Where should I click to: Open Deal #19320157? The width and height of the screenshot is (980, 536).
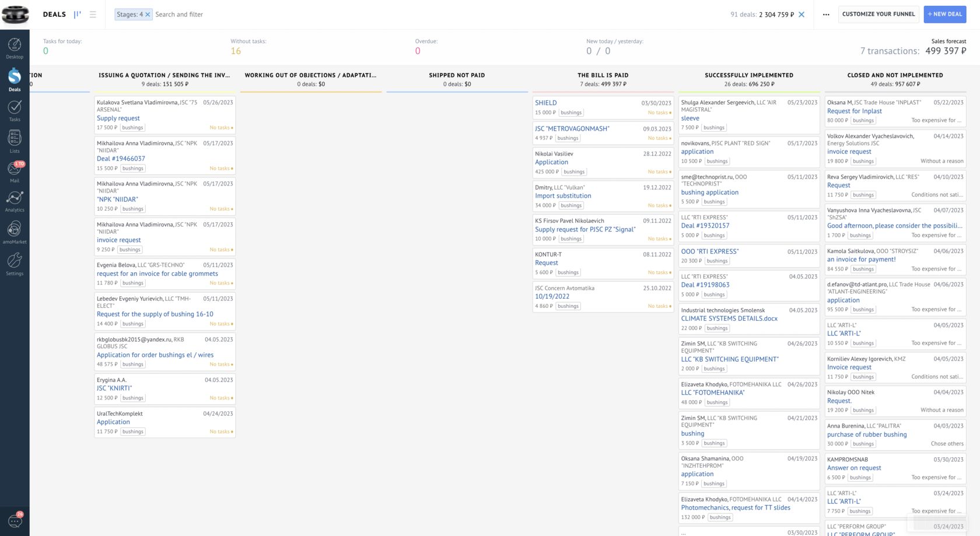tap(705, 226)
